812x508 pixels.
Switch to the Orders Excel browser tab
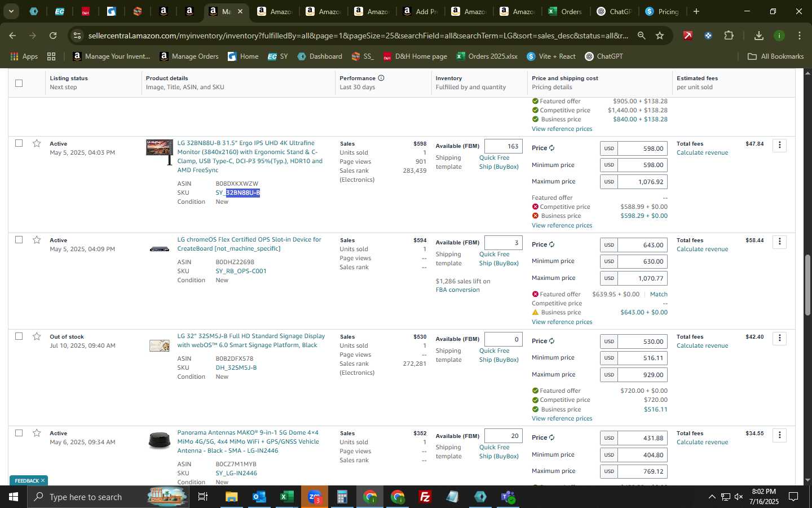[x=565, y=11]
